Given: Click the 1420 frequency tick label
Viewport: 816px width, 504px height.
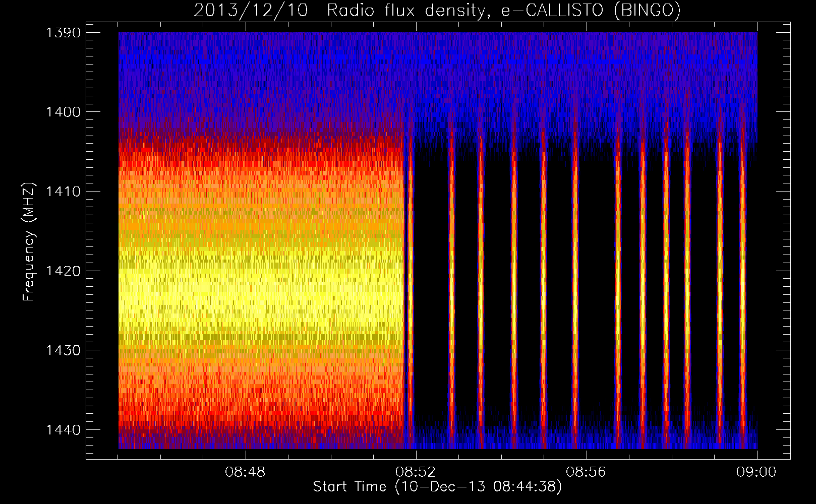Looking at the screenshot, I should tap(64, 271).
